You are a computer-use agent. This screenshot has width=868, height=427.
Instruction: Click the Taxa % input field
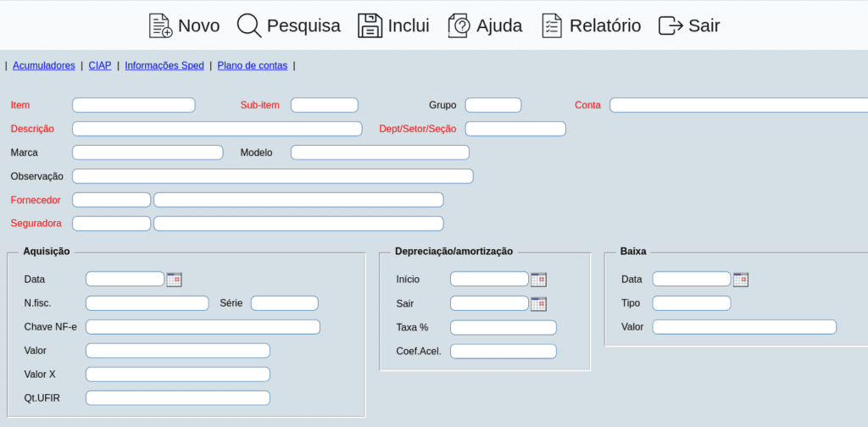(504, 327)
